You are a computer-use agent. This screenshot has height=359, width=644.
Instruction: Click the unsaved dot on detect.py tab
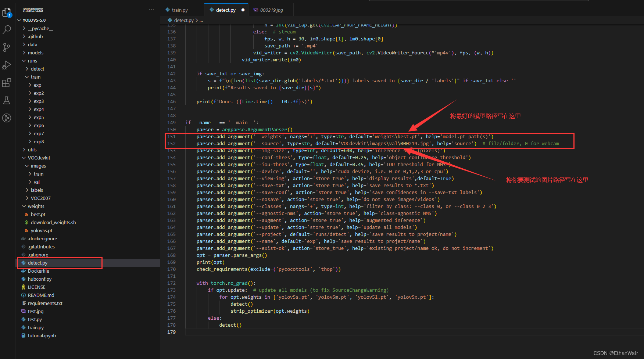[243, 10]
